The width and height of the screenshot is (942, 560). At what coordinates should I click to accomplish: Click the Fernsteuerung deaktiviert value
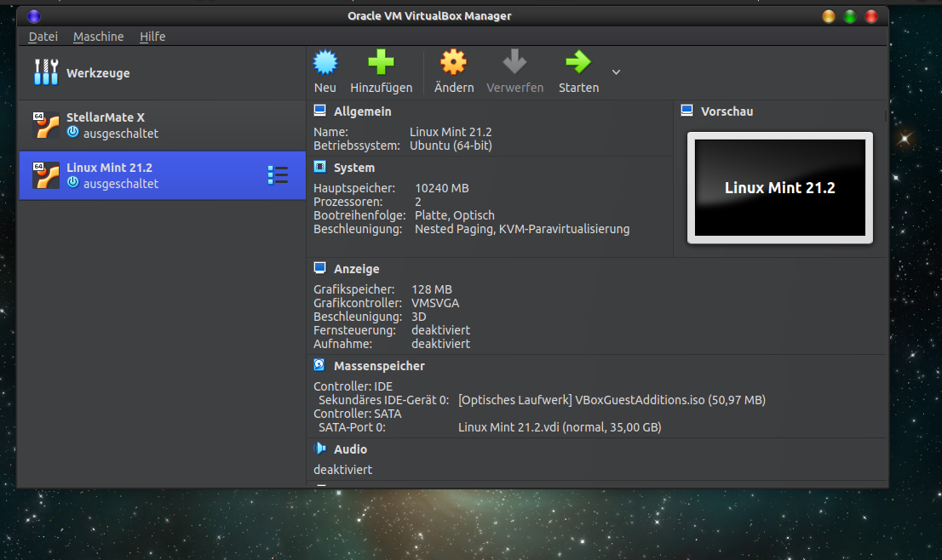(x=440, y=331)
